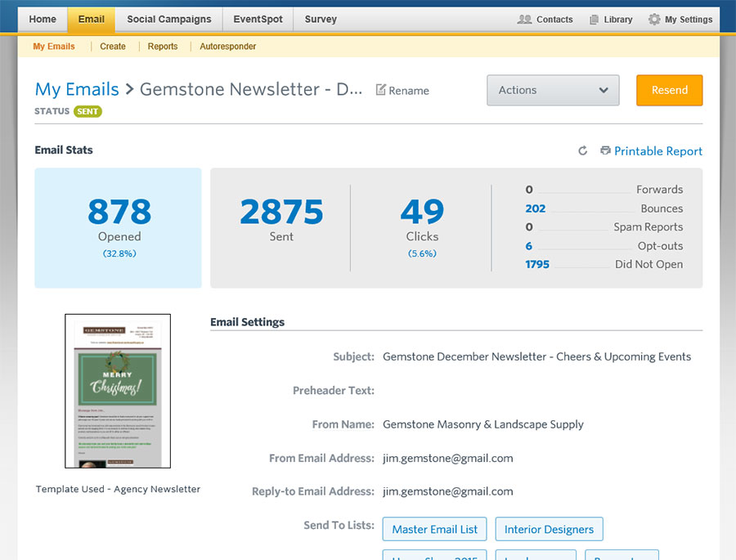Click the refresh stats icon
The image size is (736, 560).
click(x=582, y=151)
